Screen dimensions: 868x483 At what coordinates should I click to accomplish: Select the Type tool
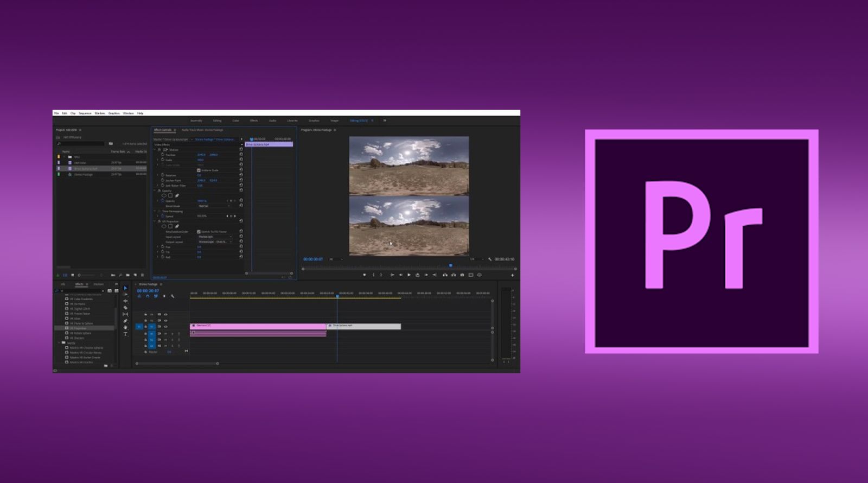pyautogui.click(x=125, y=334)
